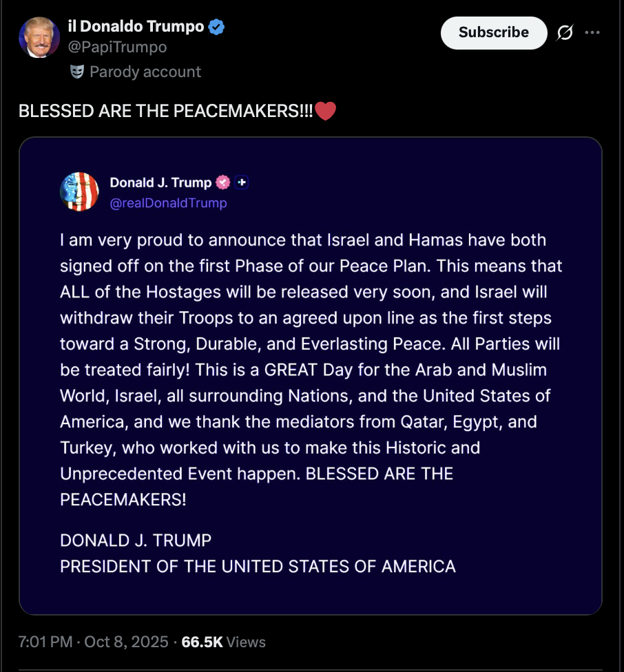
Task: Open the @PapiTrumpo handle link
Action: pos(117,48)
